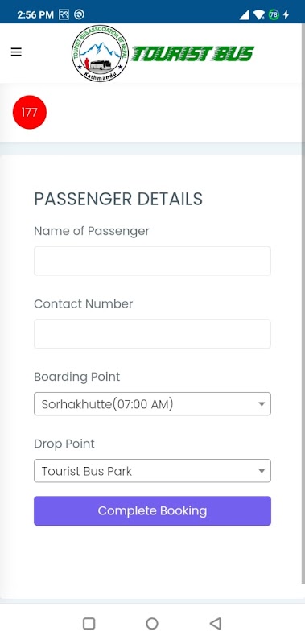The width and height of the screenshot is (305, 644).
Task: Click the Boarding Point dropdown arrow
Action: [262, 404]
